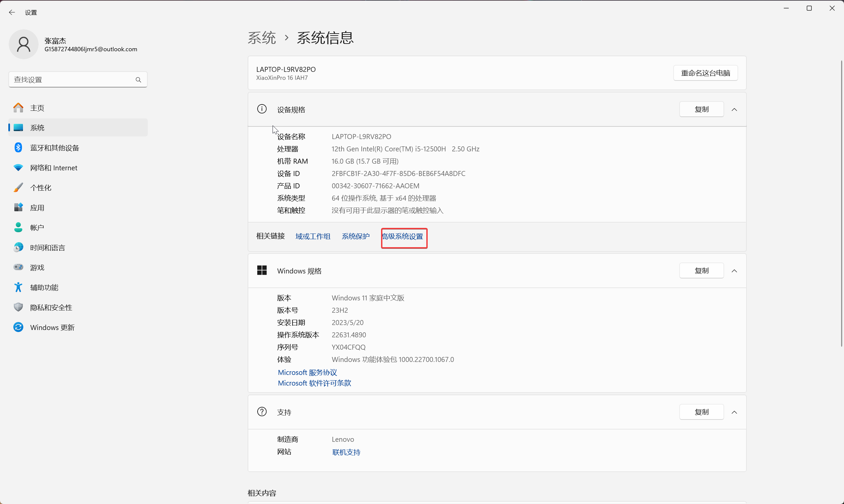Open 隐私和安全性 settings page

coord(51,307)
